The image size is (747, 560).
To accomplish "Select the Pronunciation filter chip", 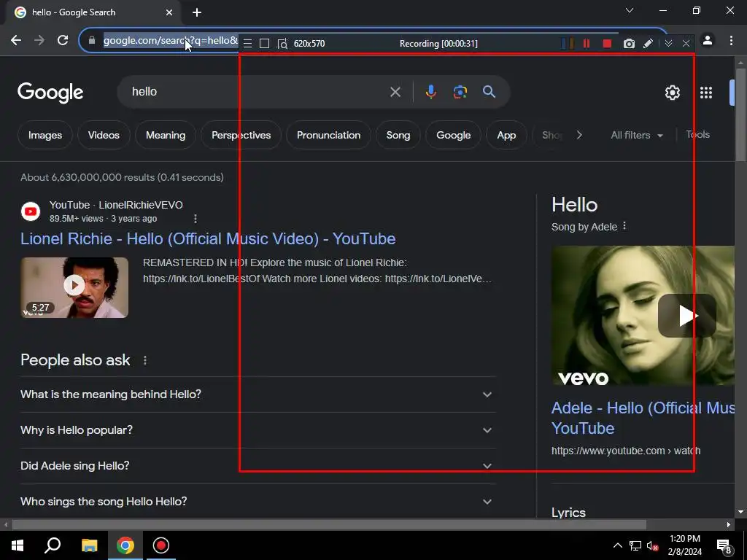I will (x=329, y=135).
